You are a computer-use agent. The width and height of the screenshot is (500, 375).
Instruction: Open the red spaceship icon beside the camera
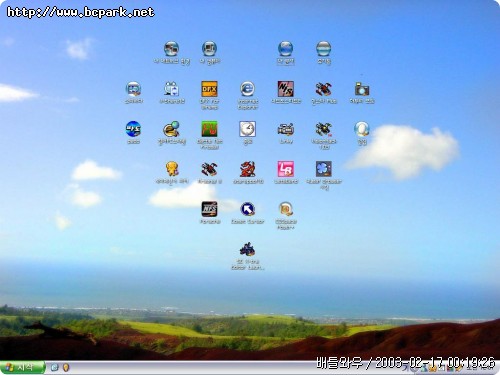324,89
